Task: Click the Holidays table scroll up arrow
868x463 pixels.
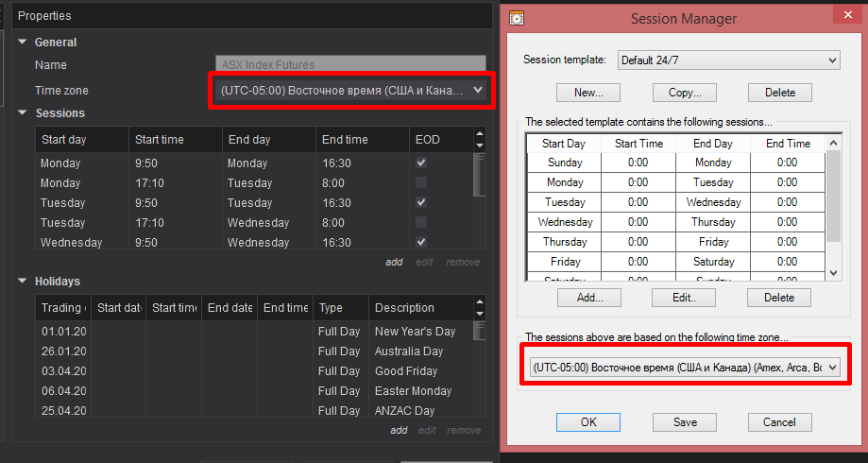Action: tap(480, 301)
